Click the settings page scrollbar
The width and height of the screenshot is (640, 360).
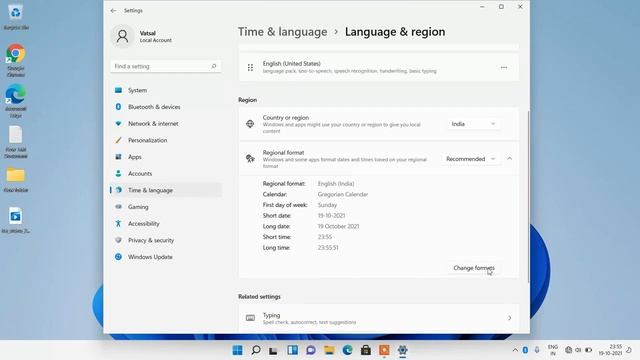click(529, 196)
